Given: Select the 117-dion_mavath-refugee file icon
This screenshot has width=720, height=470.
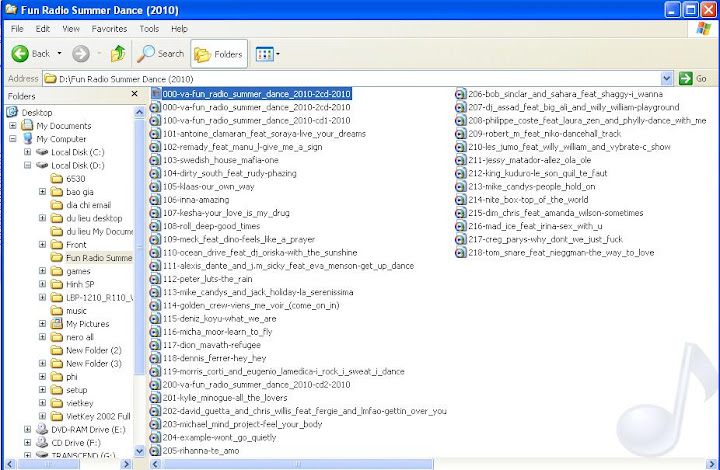Looking at the screenshot, I should point(155,345).
